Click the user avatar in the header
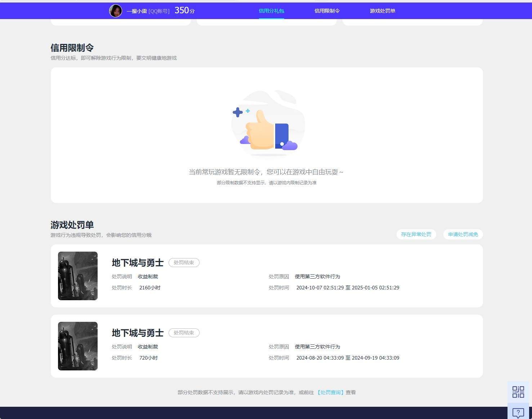 point(116,11)
